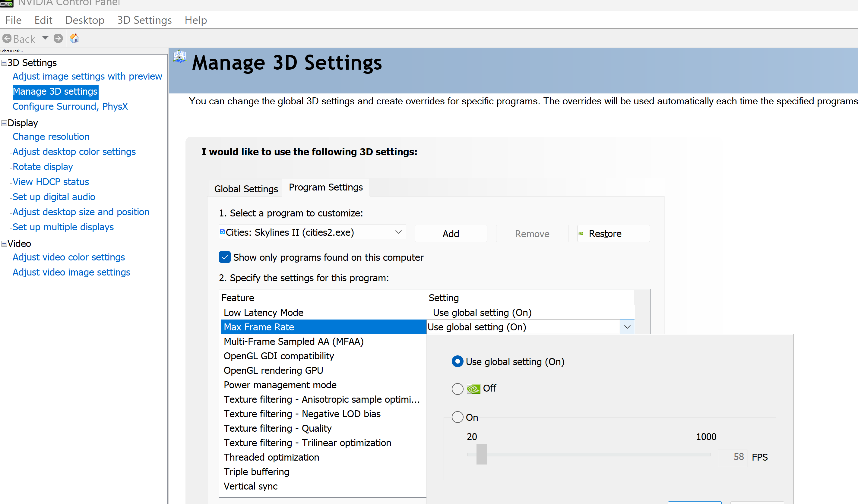Switch to the Global Settings tab

246,189
